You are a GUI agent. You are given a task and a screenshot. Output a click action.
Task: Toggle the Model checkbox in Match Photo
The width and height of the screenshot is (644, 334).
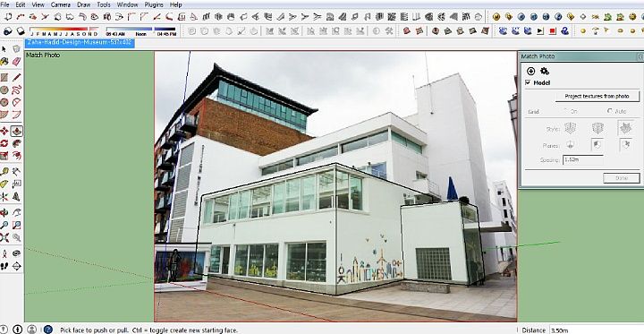[528, 82]
